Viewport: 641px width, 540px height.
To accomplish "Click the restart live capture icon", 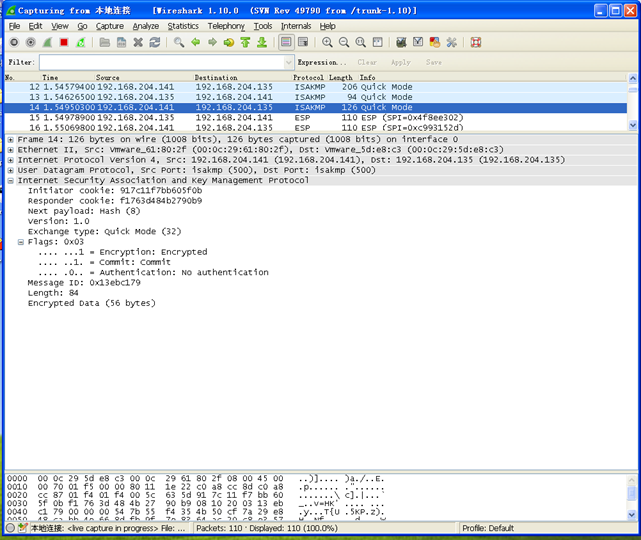I will click(x=80, y=43).
